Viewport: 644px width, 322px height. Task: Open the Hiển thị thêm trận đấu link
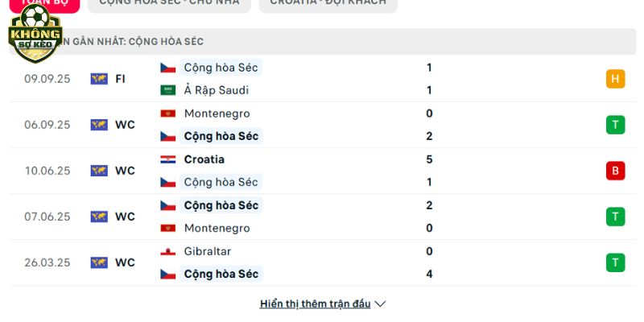[315, 304]
